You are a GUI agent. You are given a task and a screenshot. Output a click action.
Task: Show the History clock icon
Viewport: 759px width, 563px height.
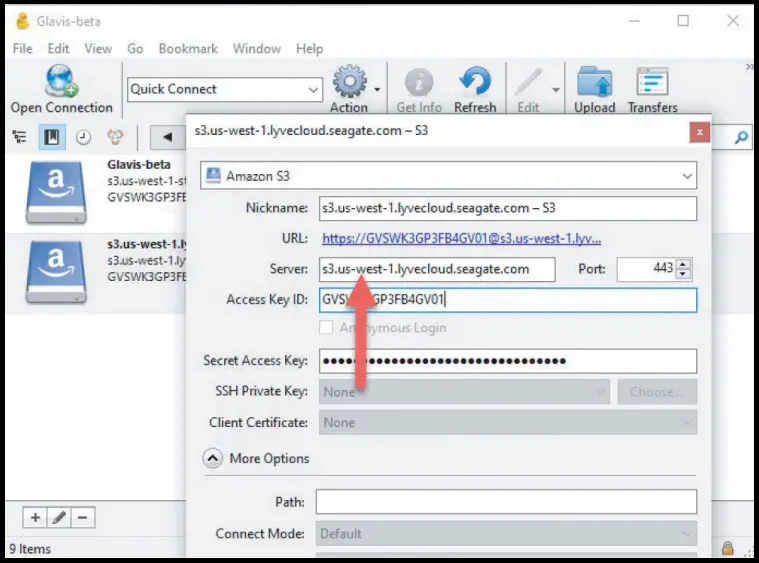(x=83, y=137)
